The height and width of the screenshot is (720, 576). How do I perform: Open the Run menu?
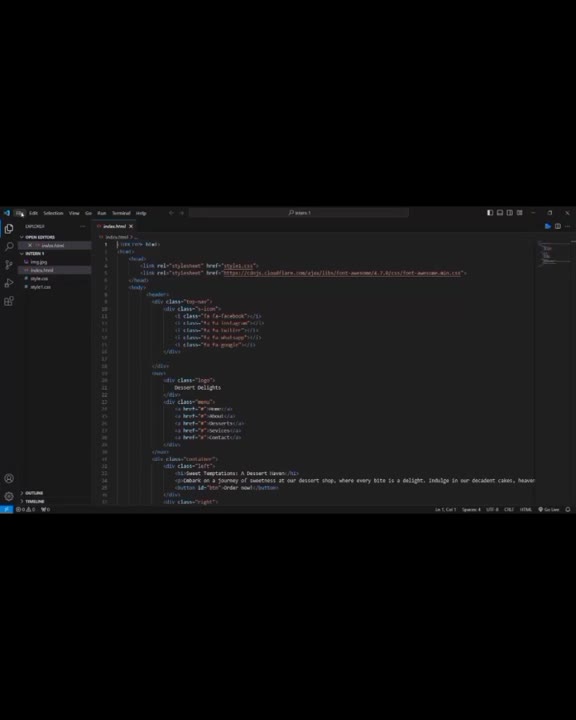(x=102, y=213)
